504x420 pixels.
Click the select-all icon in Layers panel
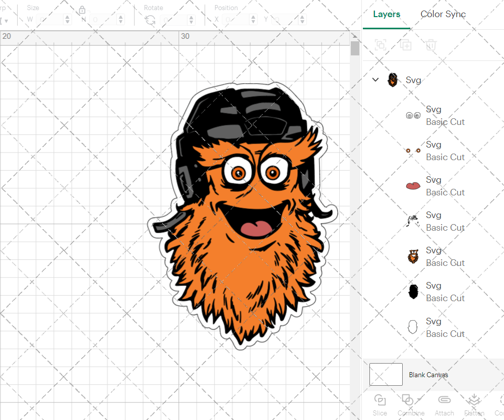click(381, 45)
